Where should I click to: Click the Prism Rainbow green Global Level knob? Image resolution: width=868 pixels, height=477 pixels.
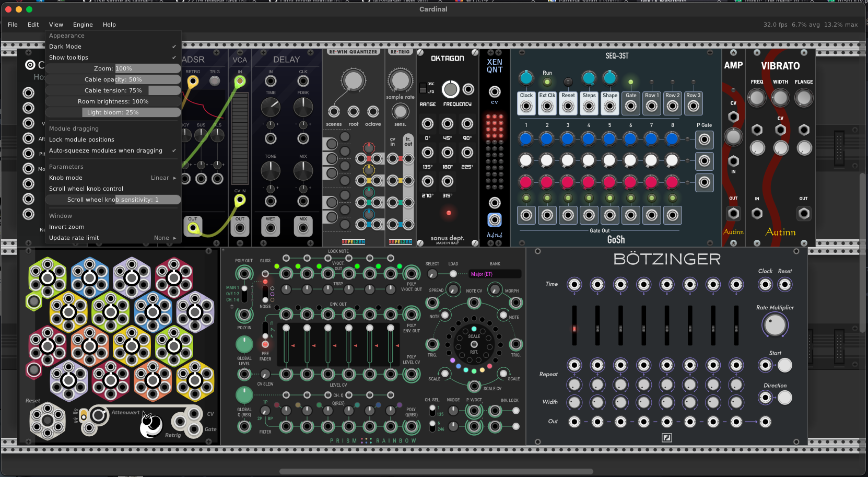click(x=244, y=344)
